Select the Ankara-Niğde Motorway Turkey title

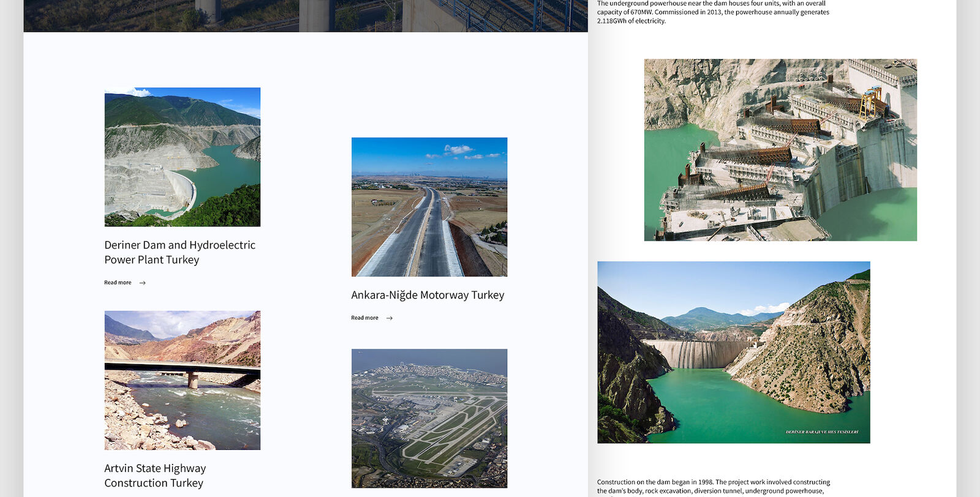tap(428, 295)
